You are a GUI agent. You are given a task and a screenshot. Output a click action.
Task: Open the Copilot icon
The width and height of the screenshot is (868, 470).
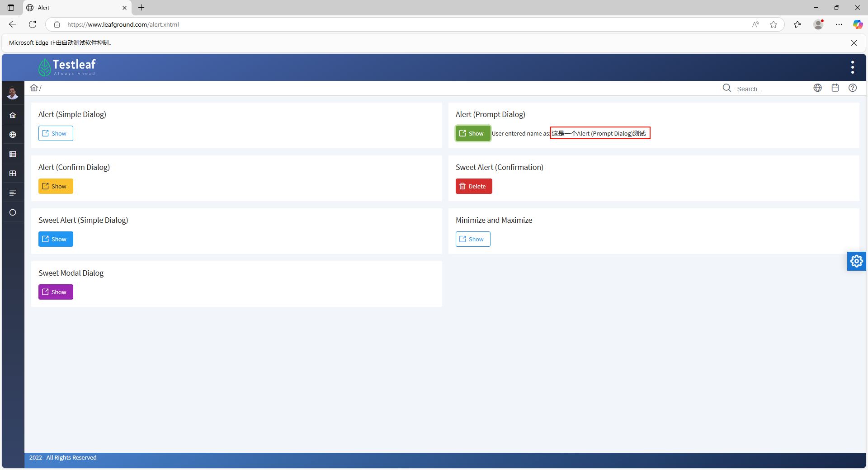pyautogui.click(x=858, y=24)
